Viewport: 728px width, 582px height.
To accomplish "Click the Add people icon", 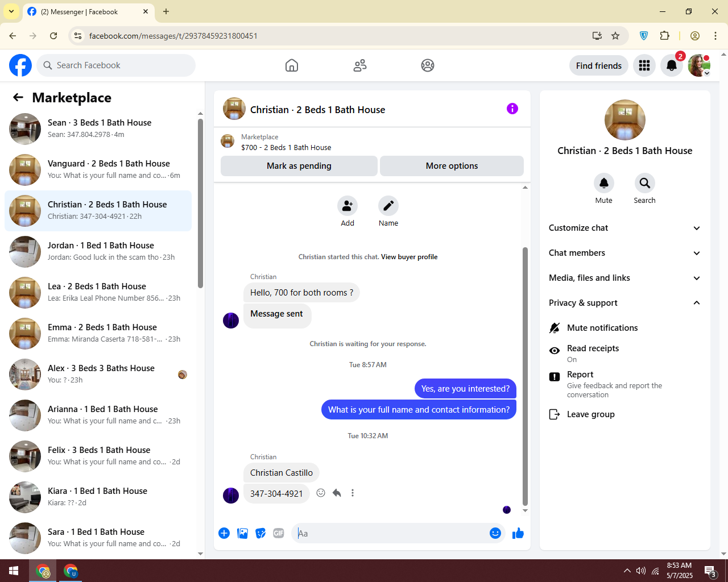I will 348,206.
